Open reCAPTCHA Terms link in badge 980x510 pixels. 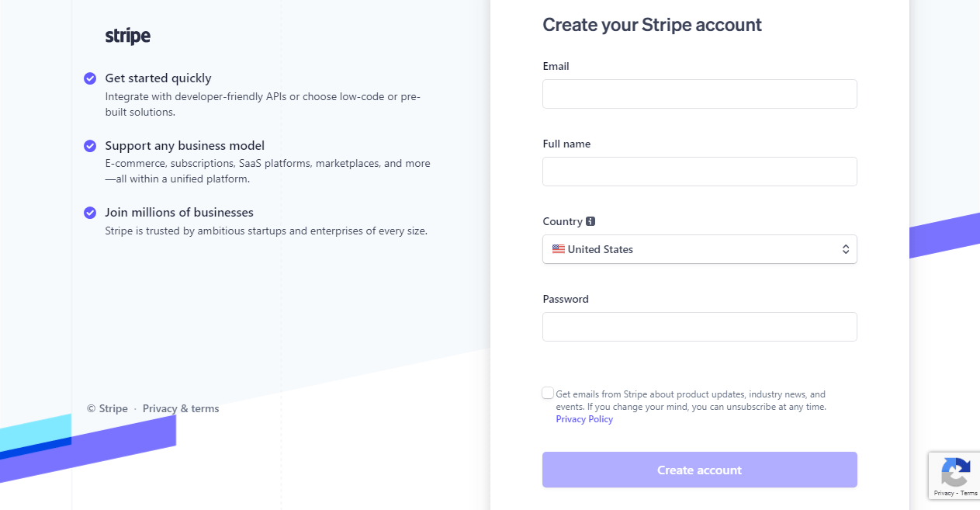[x=969, y=493]
